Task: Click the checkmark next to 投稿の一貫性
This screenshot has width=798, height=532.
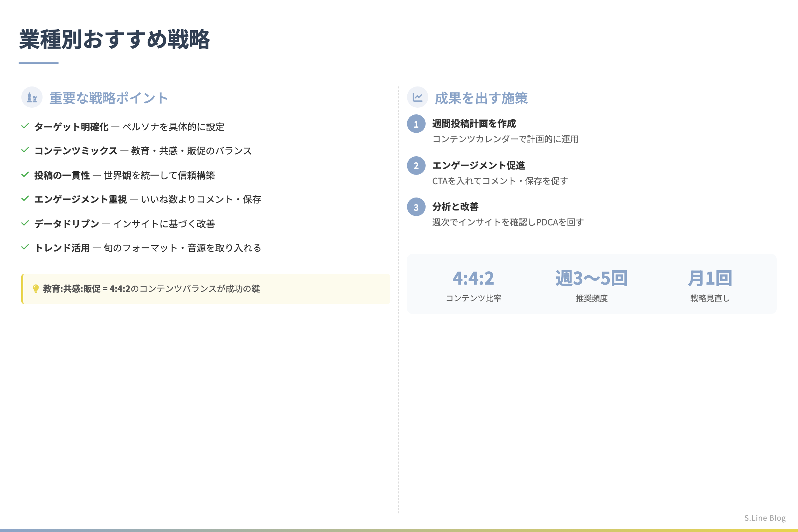Action: 25,174
